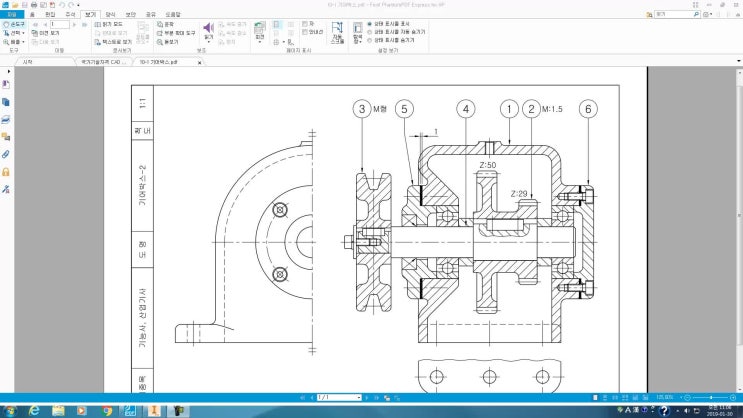Switch to the Home (홈) ribbon tab

click(32, 15)
